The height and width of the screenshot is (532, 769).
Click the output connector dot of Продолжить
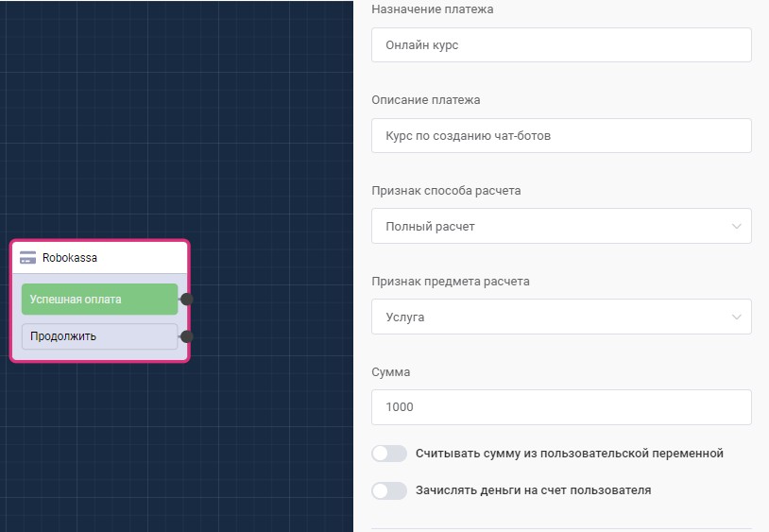click(x=187, y=336)
